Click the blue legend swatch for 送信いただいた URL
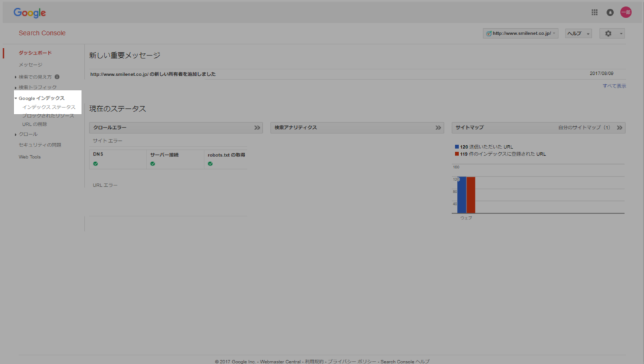Screen dimensions: 644x364 [x=457, y=146]
